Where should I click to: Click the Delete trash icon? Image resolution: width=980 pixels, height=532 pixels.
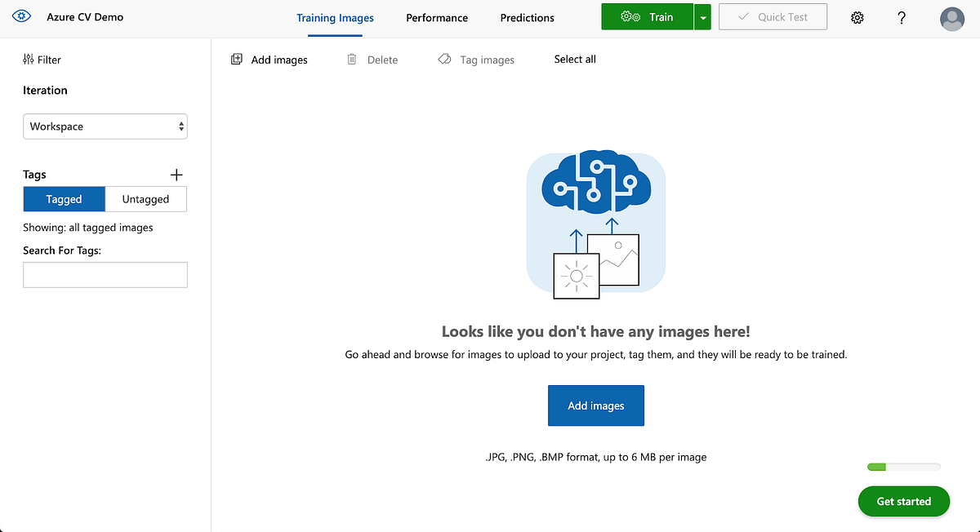click(x=352, y=59)
